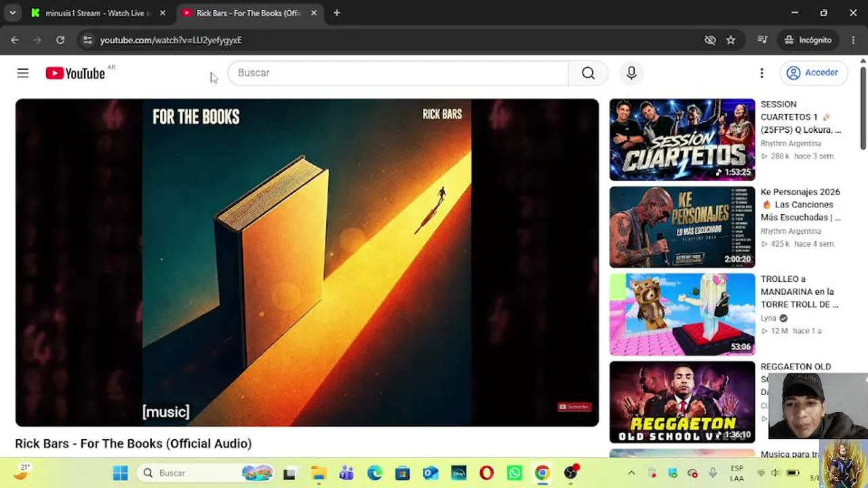This screenshot has height=488, width=868.
Task: Click the Windows taskbar Buscar search box
Action: (205, 473)
